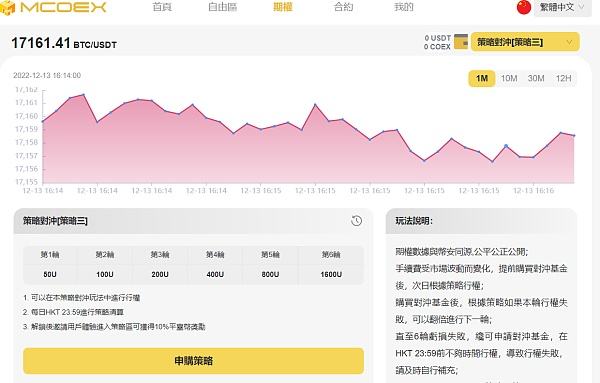Screen dimensions: 600x383
Task: Open the strategy history clock icon
Action: pyautogui.click(x=356, y=221)
